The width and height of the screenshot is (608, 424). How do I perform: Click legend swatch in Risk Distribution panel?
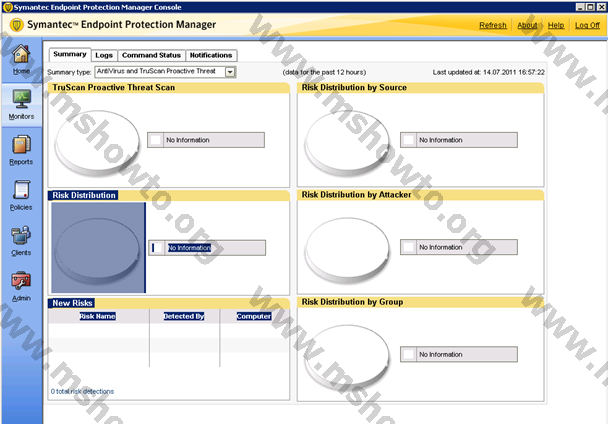point(157,248)
